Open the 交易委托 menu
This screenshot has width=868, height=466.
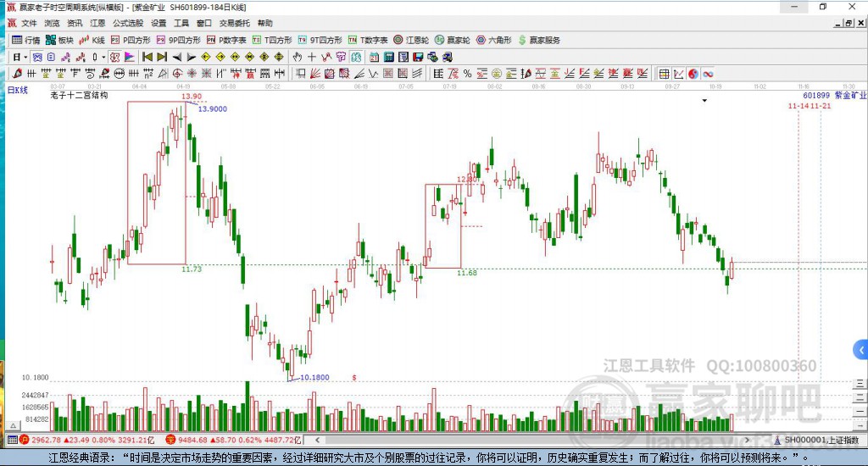click(x=235, y=23)
